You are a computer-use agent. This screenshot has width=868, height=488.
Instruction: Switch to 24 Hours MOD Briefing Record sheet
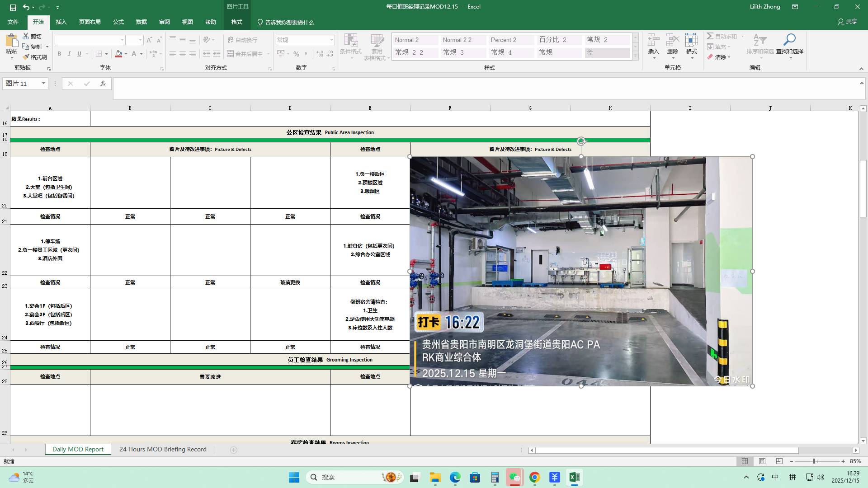point(163,450)
